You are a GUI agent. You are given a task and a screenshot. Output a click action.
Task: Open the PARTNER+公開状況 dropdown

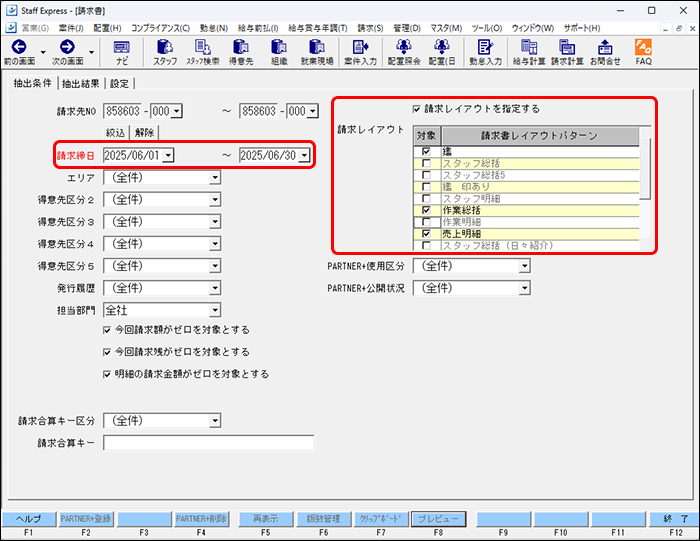click(x=525, y=288)
